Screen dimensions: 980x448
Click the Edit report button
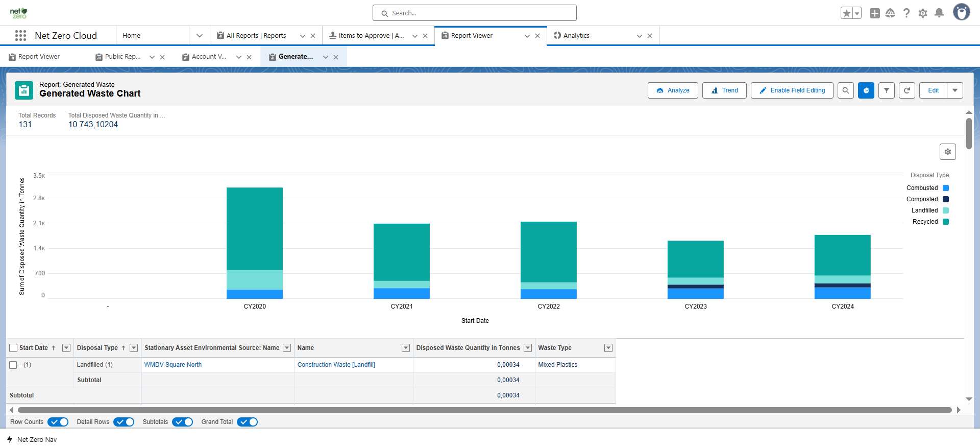933,90
